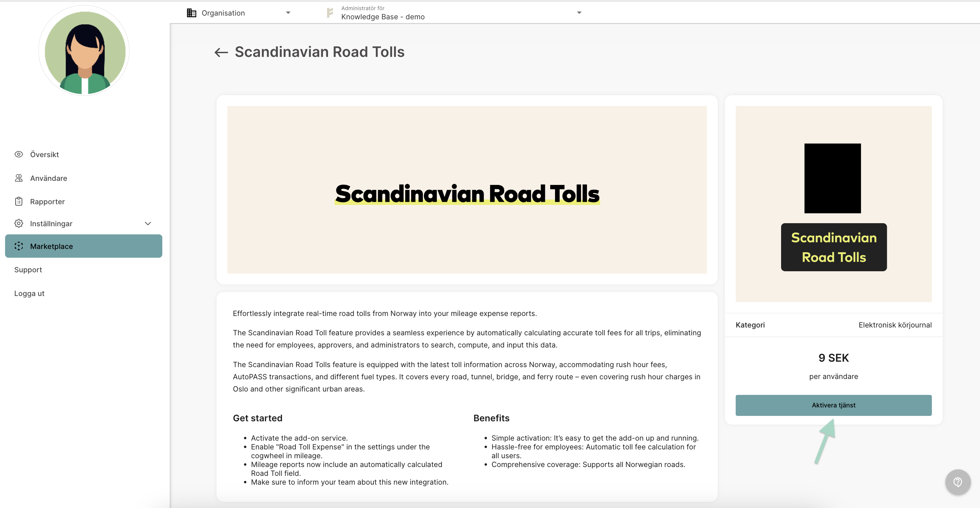Expand the Inställningar chevron
This screenshot has width=980, height=508.
click(148, 224)
